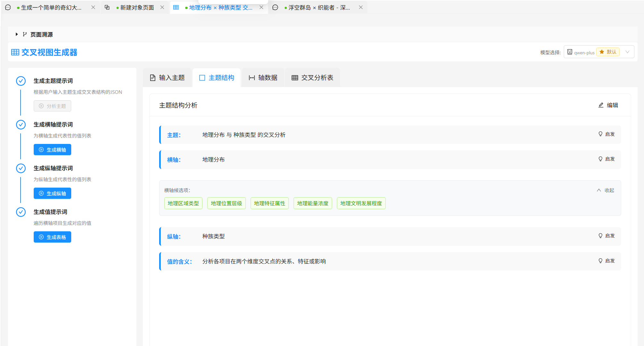Click the table icon beside 交叉视图生成器 title
Screen dimensions: 644x346
coord(15,52)
